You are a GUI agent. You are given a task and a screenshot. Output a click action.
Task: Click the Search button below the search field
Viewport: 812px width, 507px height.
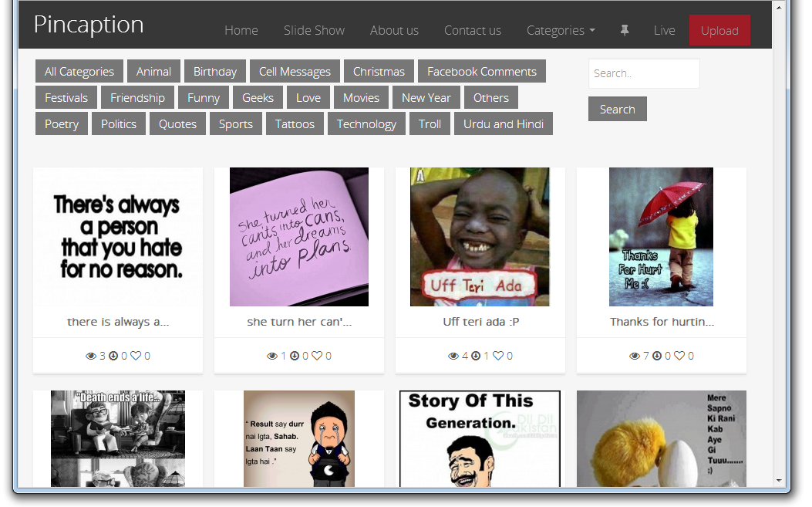pos(617,110)
